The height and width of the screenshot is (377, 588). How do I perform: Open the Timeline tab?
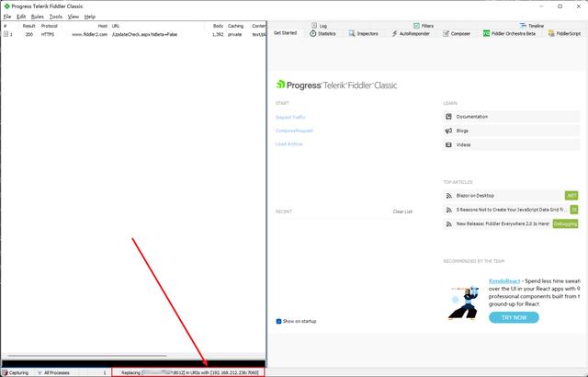[536, 26]
